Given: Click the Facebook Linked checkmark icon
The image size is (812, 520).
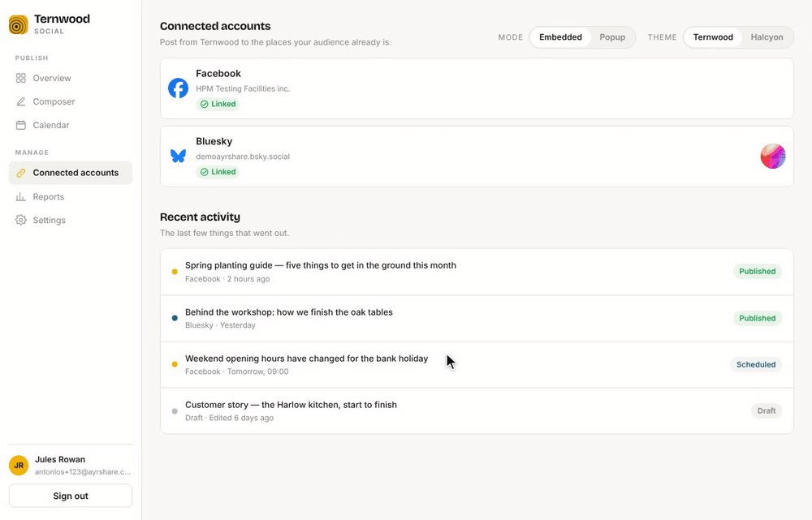Looking at the screenshot, I should click(x=204, y=104).
